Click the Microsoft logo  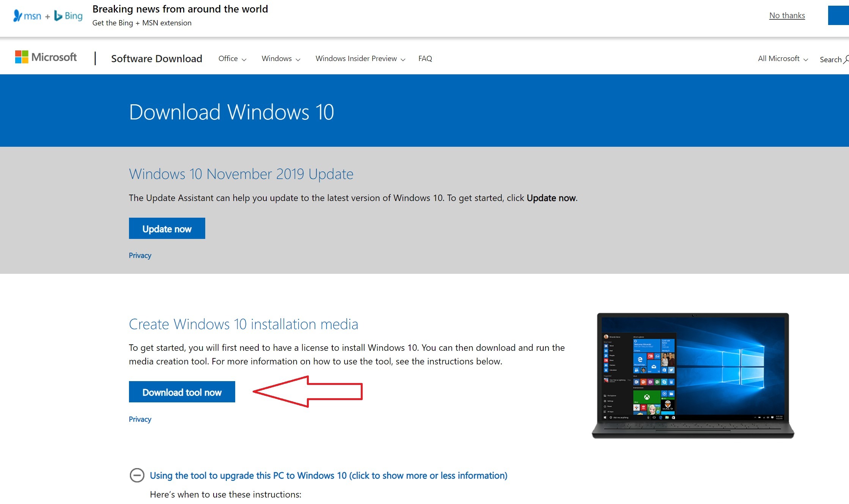[46, 57]
